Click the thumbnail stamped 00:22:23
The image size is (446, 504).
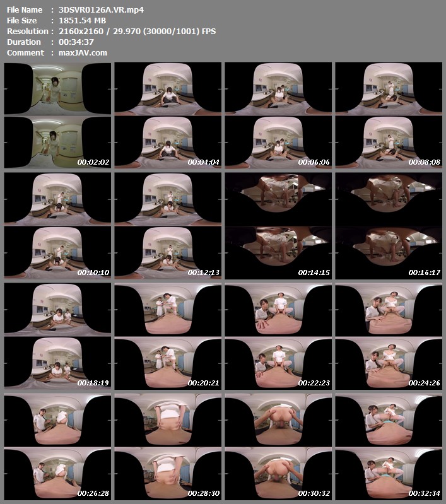pos(278,336)
